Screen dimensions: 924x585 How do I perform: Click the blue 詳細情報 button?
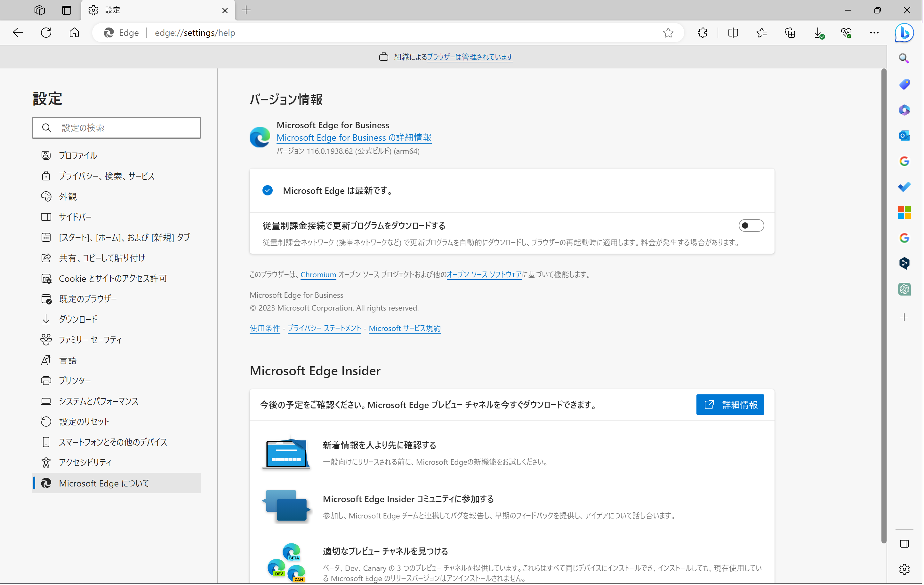click(730, 404)
